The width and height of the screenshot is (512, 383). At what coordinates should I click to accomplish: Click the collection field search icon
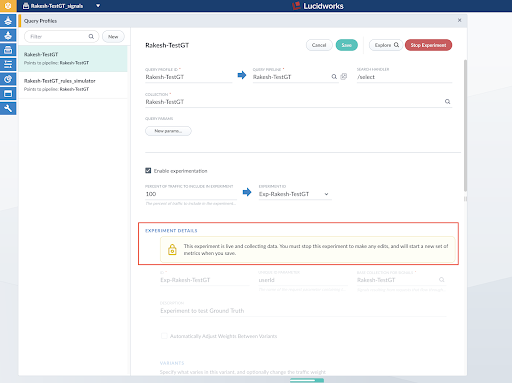447,101
